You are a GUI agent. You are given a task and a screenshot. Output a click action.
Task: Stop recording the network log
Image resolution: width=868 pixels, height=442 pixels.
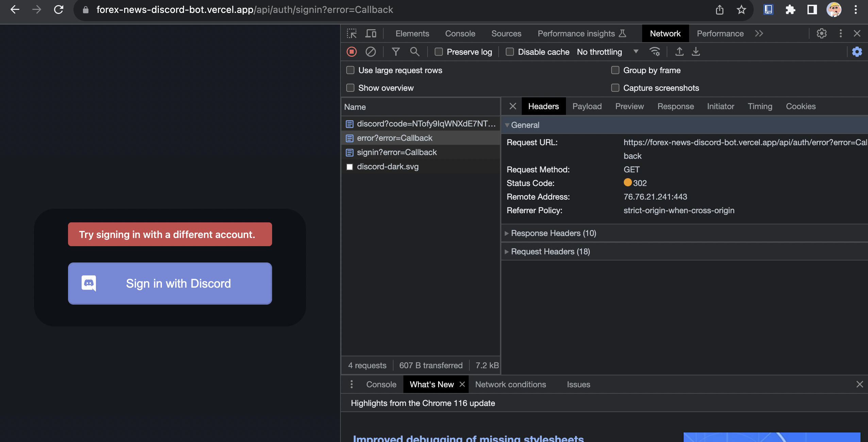[x=351, y=52]
